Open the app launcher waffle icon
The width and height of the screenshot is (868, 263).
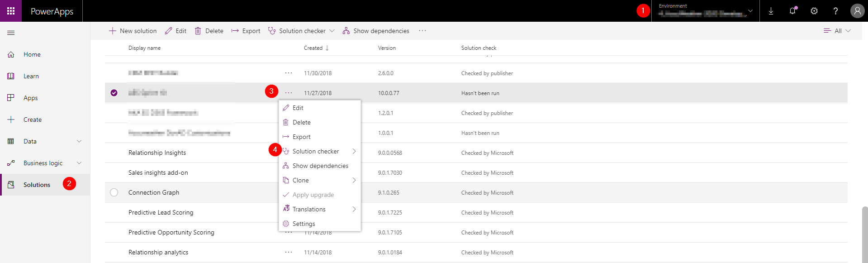click(x=11, y=11)
